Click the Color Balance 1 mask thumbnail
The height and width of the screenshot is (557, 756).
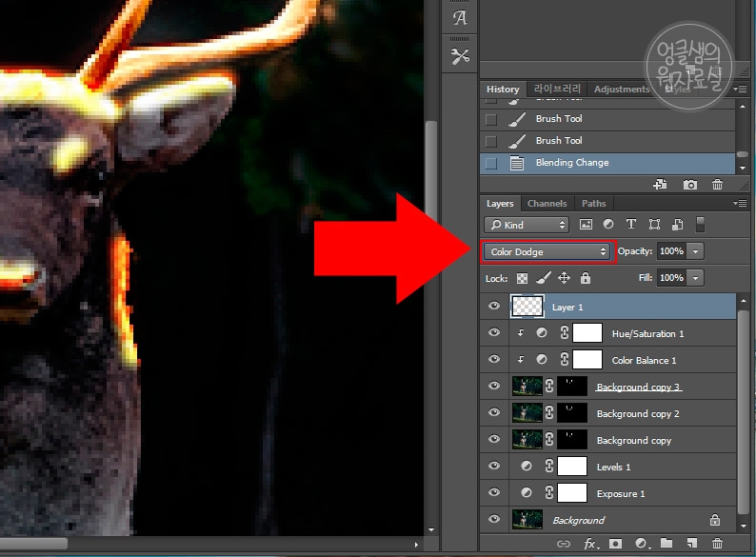[587, 360]
